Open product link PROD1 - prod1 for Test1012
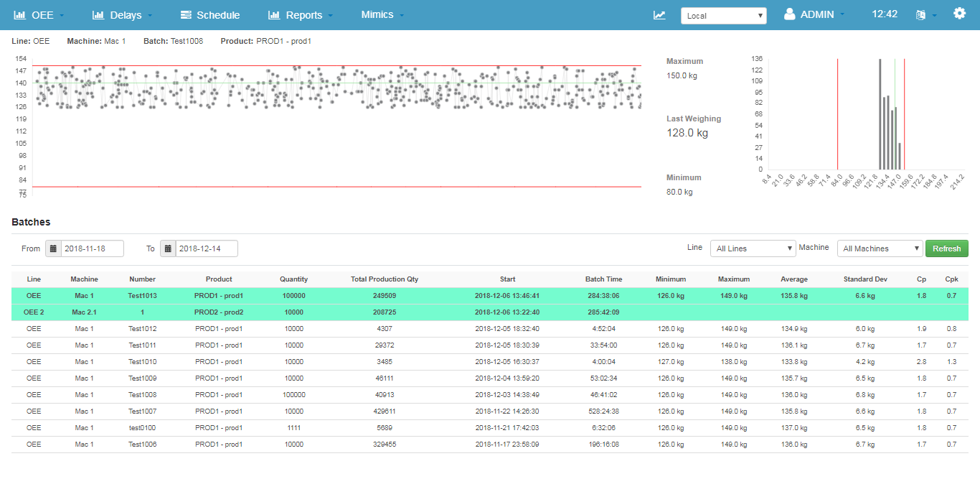The height and width of the screenshot is (479, 980). click(219, 328)
